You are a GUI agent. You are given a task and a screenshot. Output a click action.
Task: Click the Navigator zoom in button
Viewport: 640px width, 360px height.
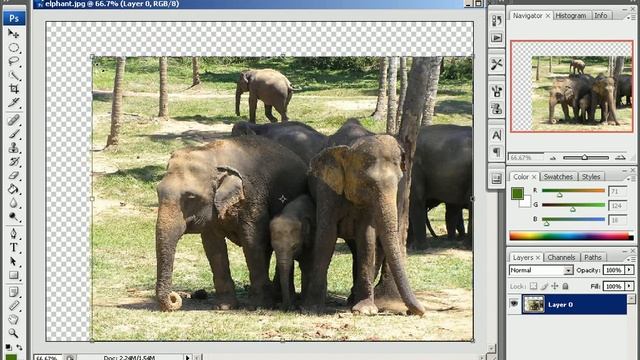pyautogui.click(x=620, y=158)
